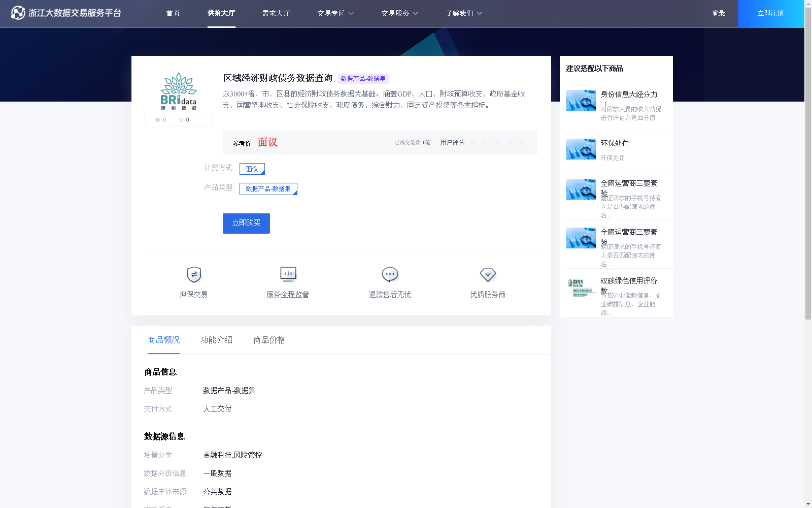
Task: Toggle the favorite star next to the view count
Action: click(x=182, y=120)
